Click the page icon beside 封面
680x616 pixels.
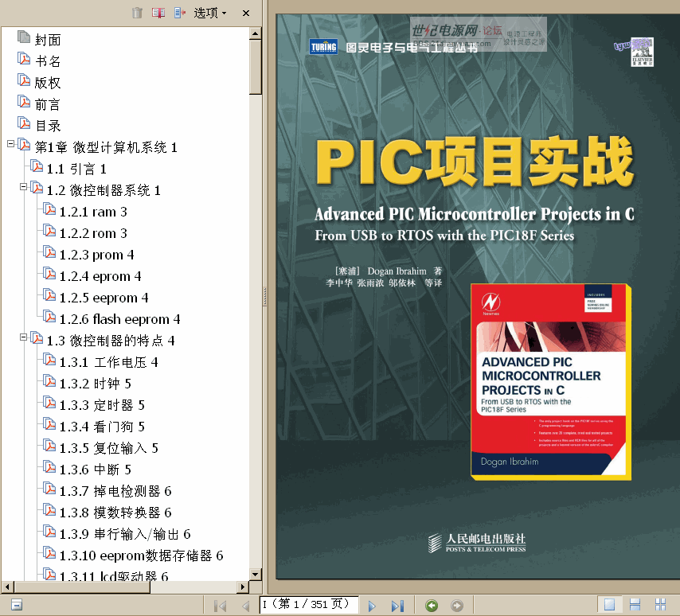point(24,37)
